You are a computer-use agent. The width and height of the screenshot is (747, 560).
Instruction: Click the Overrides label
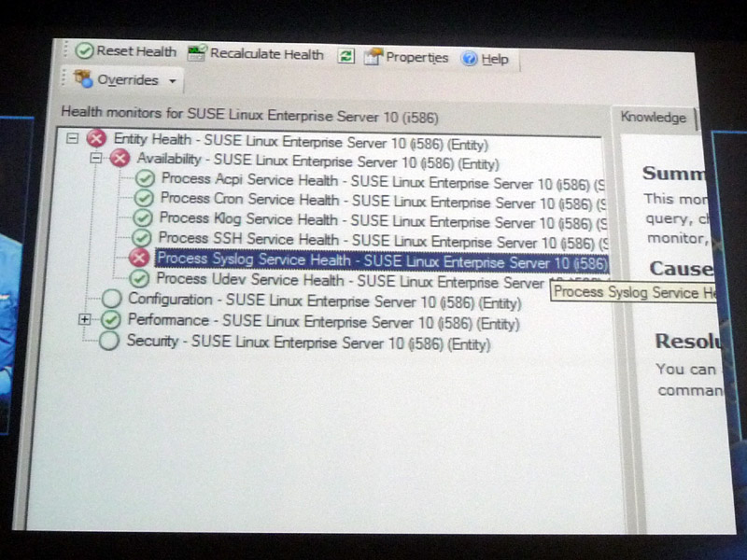pos(128,79)
